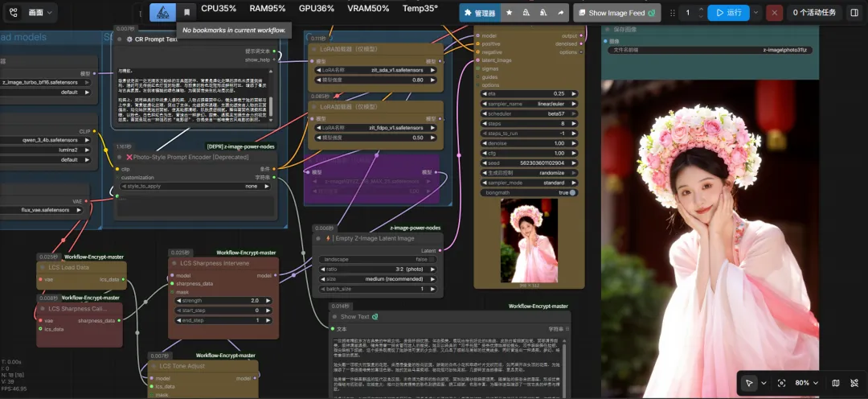The height and width of the screenshot is (399, 868).
Task: Toggle the right side panel icon
Action: (854, 13)
